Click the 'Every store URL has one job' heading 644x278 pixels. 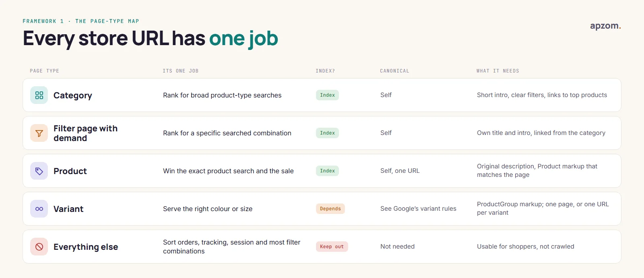(151, 39)
